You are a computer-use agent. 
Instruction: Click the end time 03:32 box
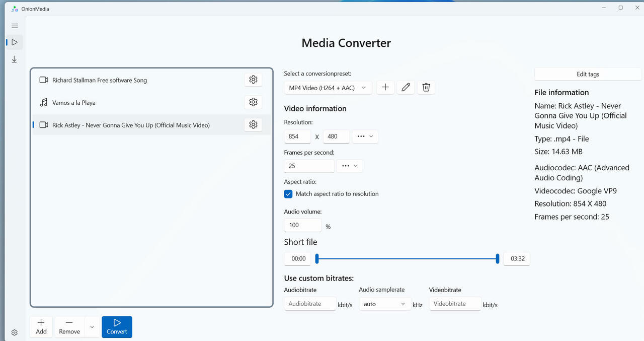[517, 258]
